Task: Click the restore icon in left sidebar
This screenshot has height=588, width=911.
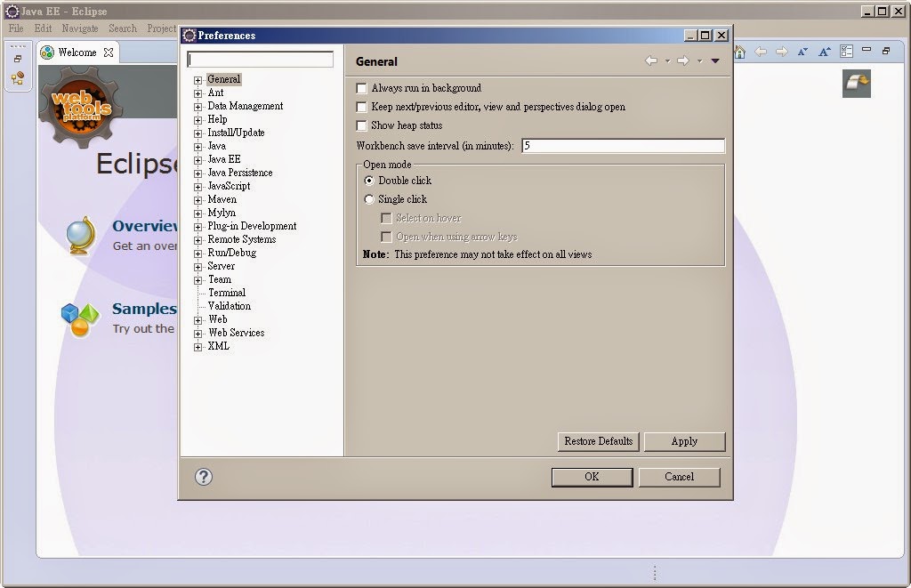Action: tap(18, 59)
